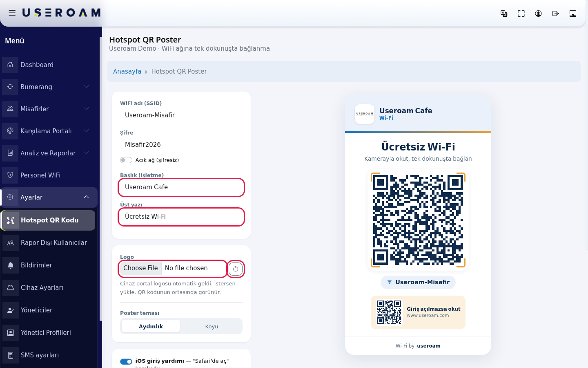Click the translate language icon in header
Image resolution: width=588 pixels, height=368 pixels.
click(x=504, y=13)
